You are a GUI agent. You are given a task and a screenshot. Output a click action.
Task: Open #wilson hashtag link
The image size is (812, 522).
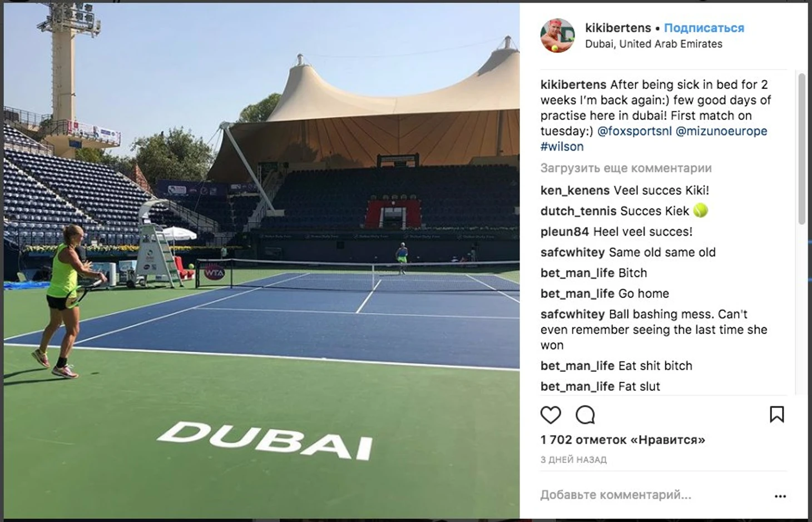pos(562,147)
